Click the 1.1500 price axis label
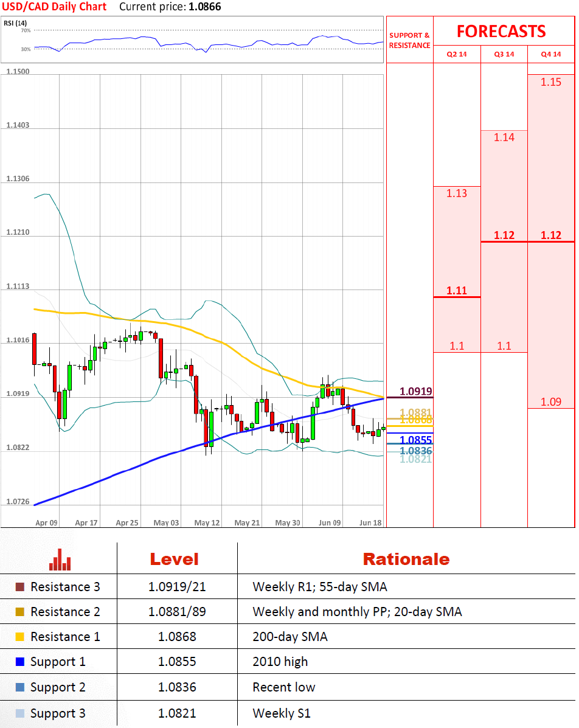This screenshot has width=579, height=728. click(x=18, y=72)
